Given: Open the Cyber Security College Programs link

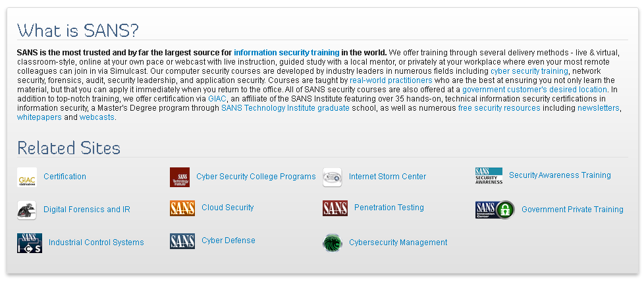Looking at the screenshot, I should coord(256,177).
